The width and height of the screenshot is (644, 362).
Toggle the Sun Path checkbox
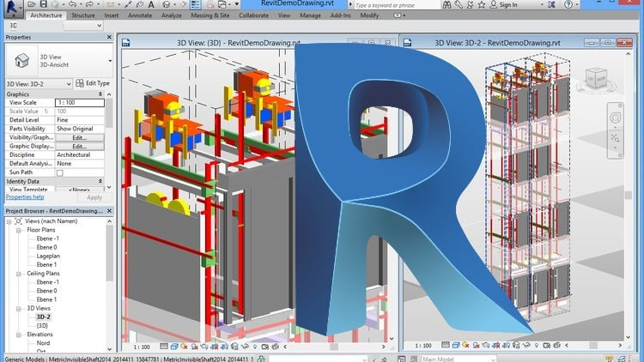tap(60, 172)
